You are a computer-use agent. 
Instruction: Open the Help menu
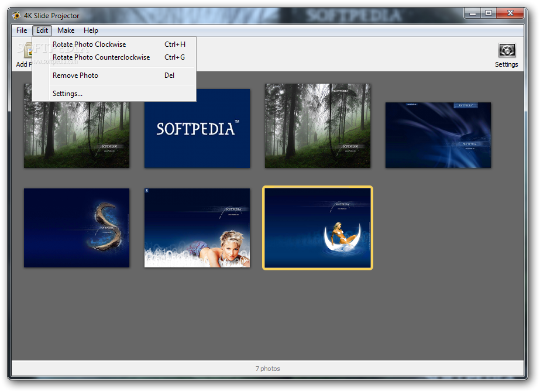pos(91,30)
